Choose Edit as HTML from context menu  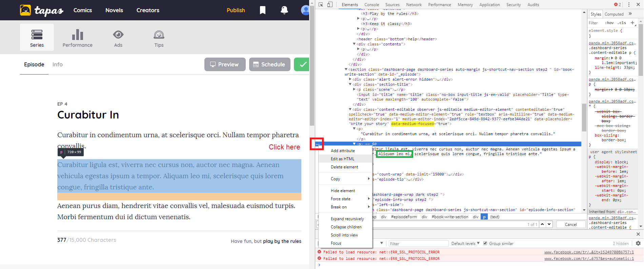342,159
